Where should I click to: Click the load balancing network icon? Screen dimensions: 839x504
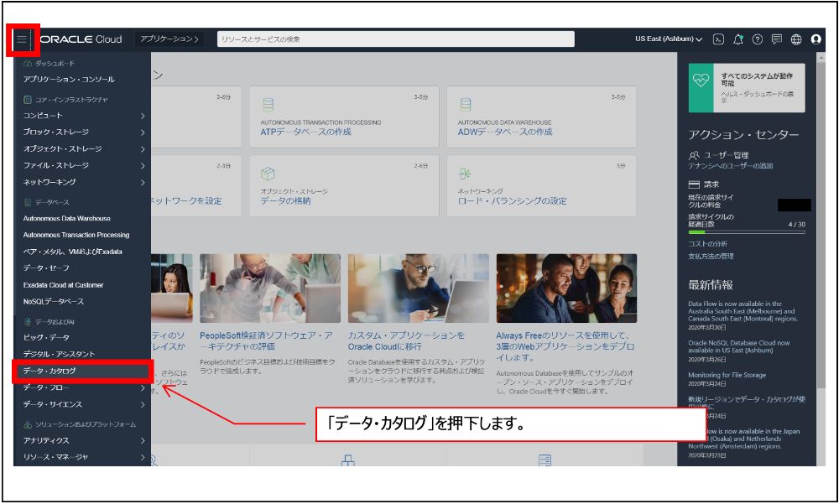465,174
